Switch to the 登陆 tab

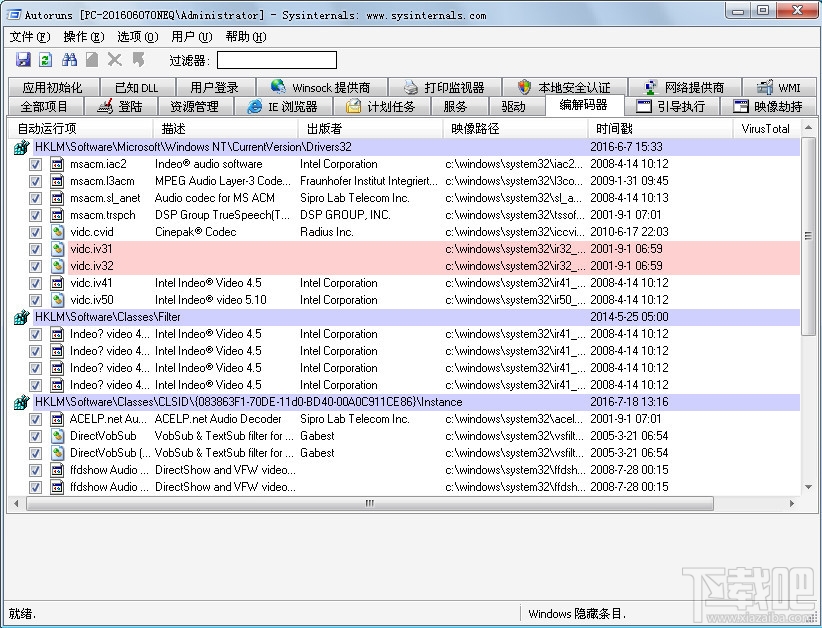pos(121,106)
